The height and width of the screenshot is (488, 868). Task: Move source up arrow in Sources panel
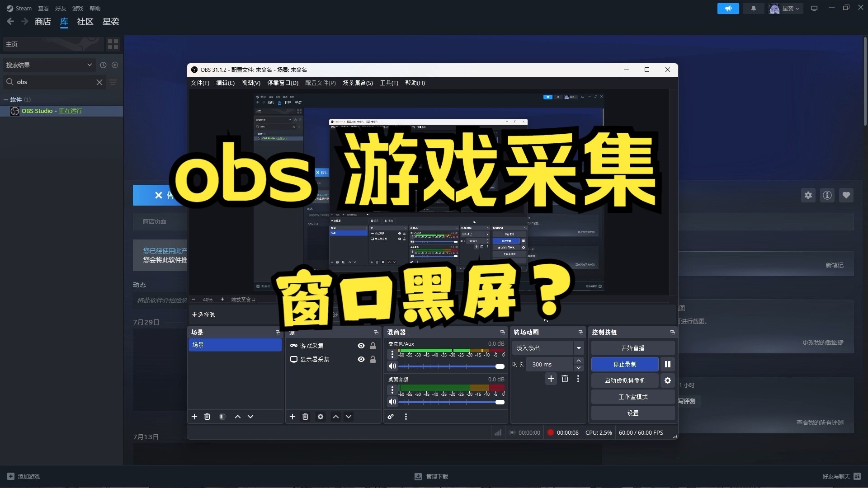(336, 417)
